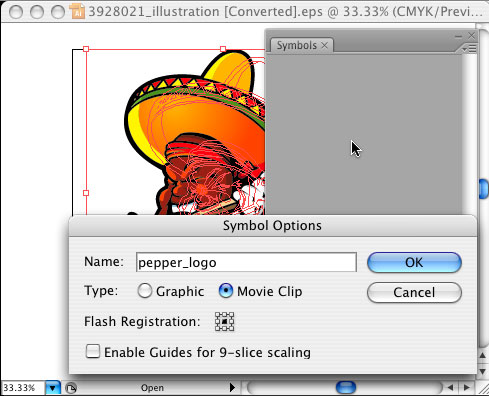Select the Movie Clip type radio button
This screenshot has height=396, width=489.
click(x=226, y=291)
